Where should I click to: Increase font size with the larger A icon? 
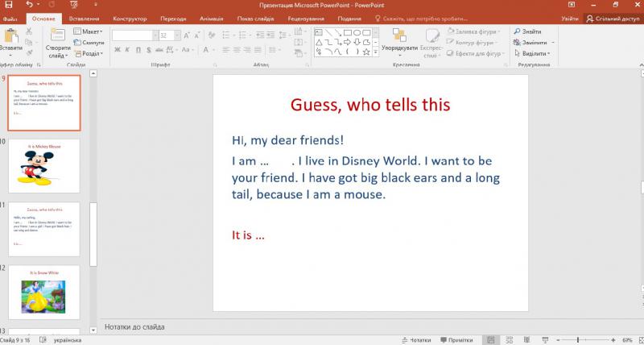coord(187,35)
